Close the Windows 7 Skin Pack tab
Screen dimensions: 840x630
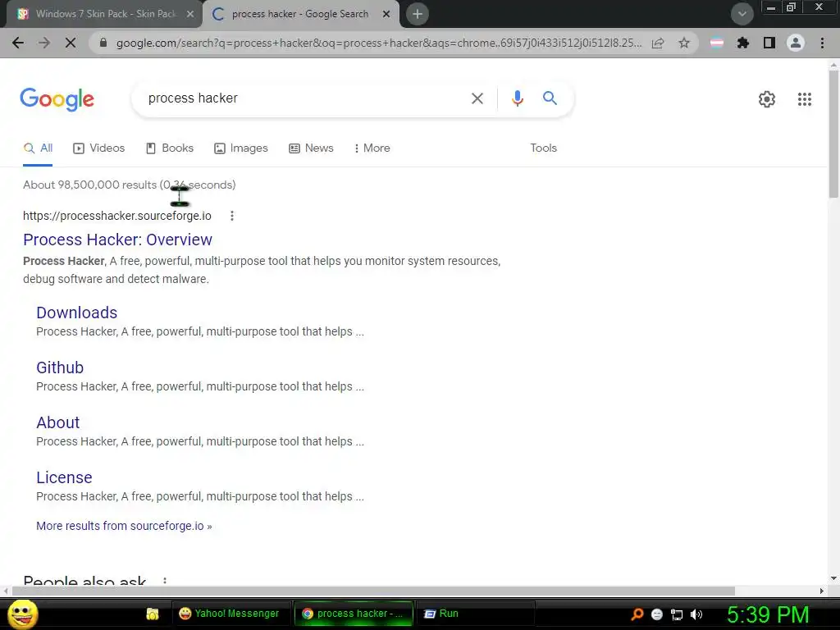coord(190,14)
